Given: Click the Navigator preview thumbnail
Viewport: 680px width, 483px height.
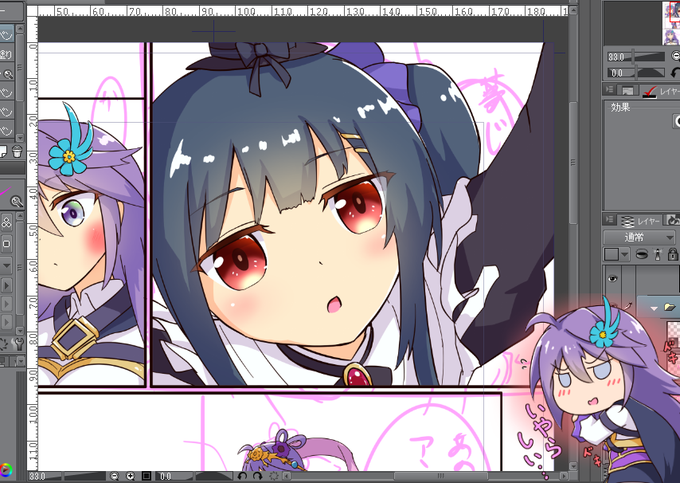Looking at the screenshot, I should click(x=671, y=23).
